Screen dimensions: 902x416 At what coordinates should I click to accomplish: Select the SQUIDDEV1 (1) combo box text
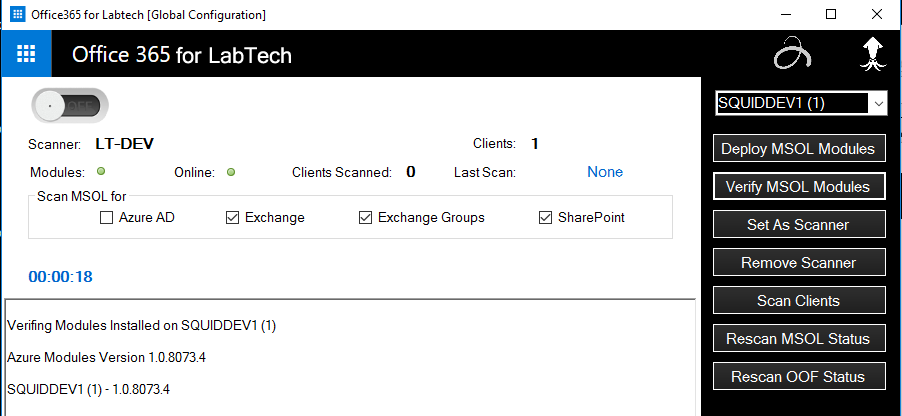tap(792, 104)
